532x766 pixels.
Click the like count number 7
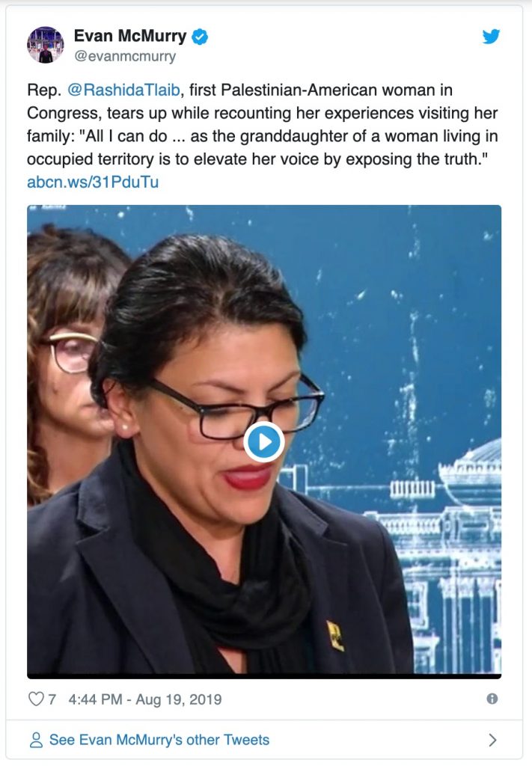52,699
